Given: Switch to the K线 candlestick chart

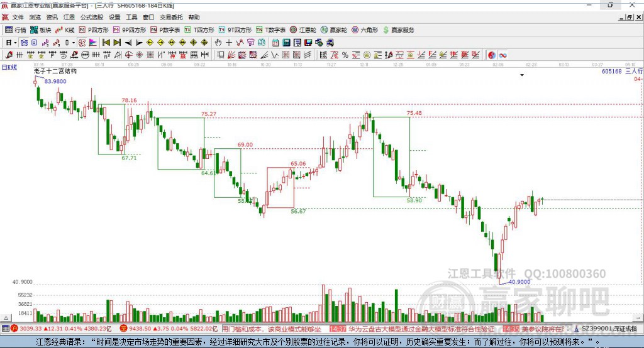Looking at the screenshot, I should point(65,30).
